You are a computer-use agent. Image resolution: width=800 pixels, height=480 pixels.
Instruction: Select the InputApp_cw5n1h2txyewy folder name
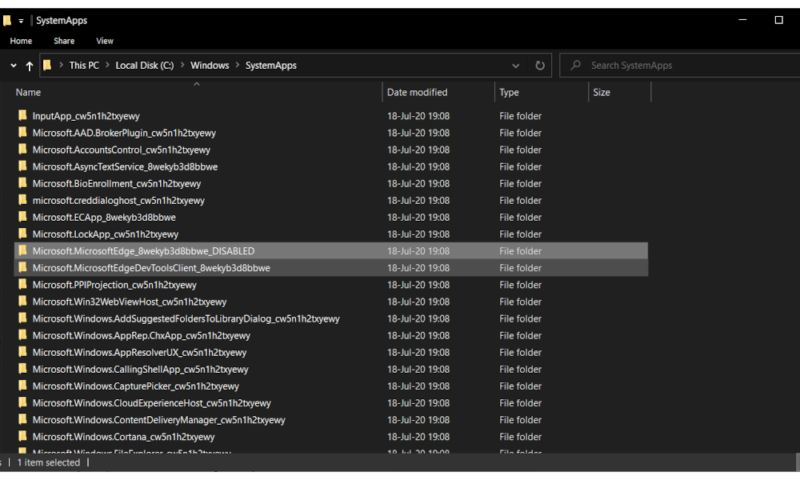[x=86, y=116]
